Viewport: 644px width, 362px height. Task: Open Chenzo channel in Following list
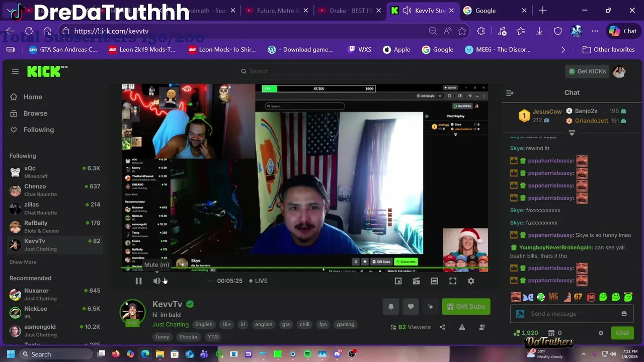(55, 190)
